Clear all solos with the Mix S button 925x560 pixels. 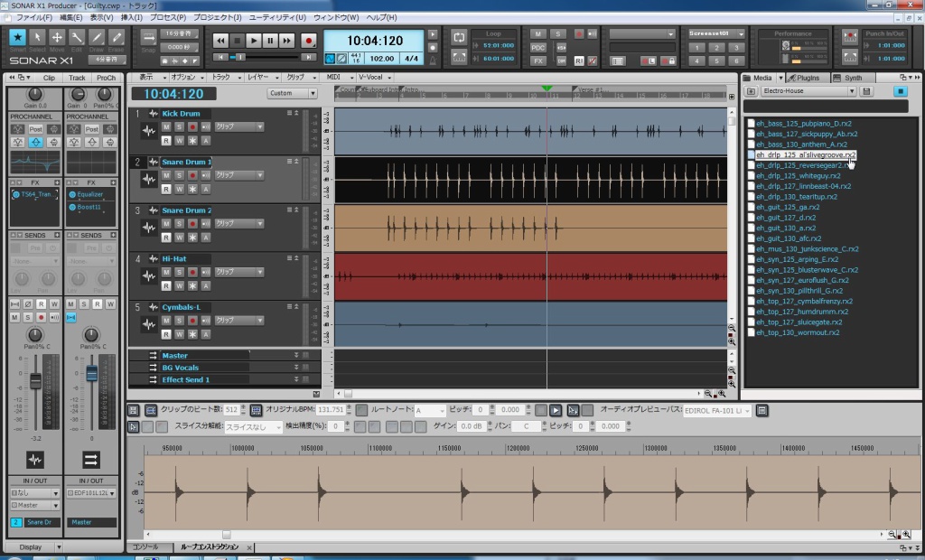(x=557, y=33)
